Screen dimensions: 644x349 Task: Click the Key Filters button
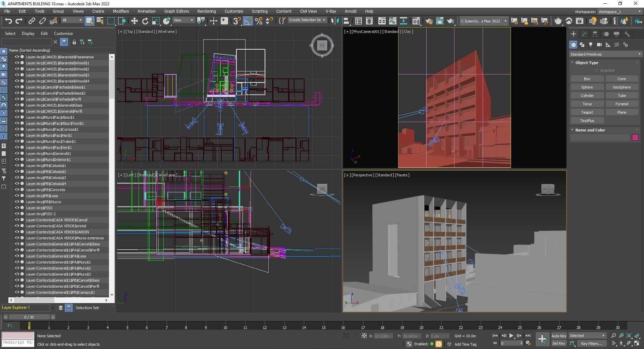(591, 343)
